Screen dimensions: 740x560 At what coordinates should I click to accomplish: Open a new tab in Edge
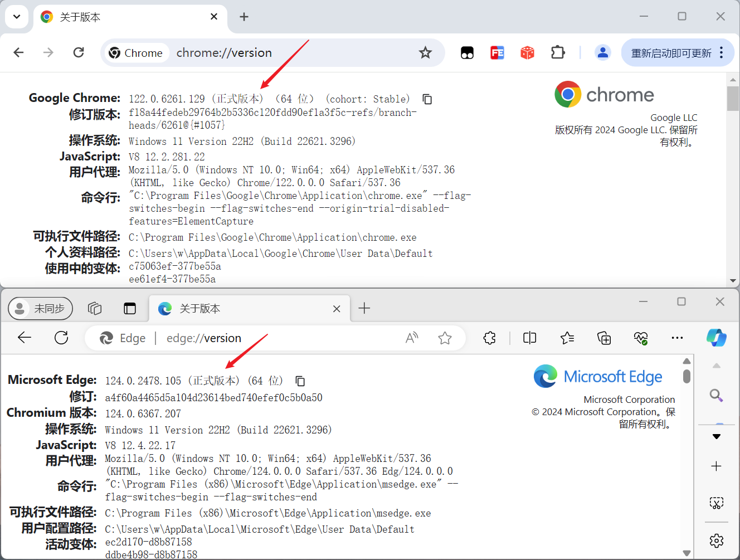pos(364,308)
